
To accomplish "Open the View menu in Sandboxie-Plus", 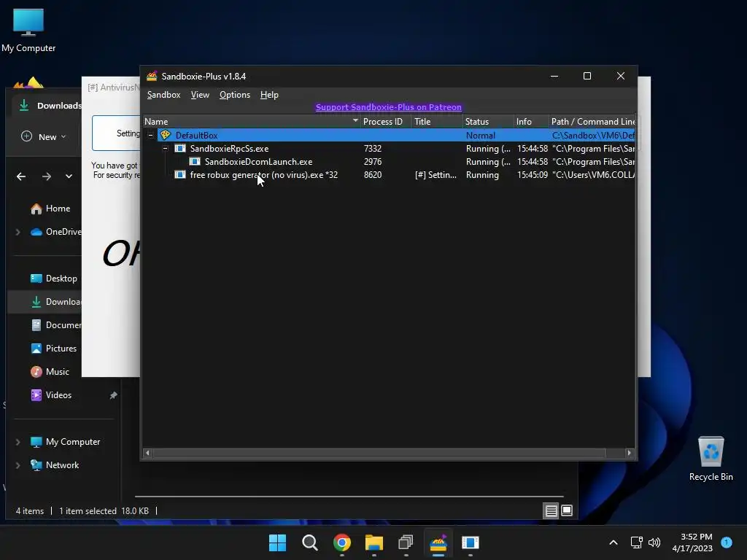I will pos(200,95).
